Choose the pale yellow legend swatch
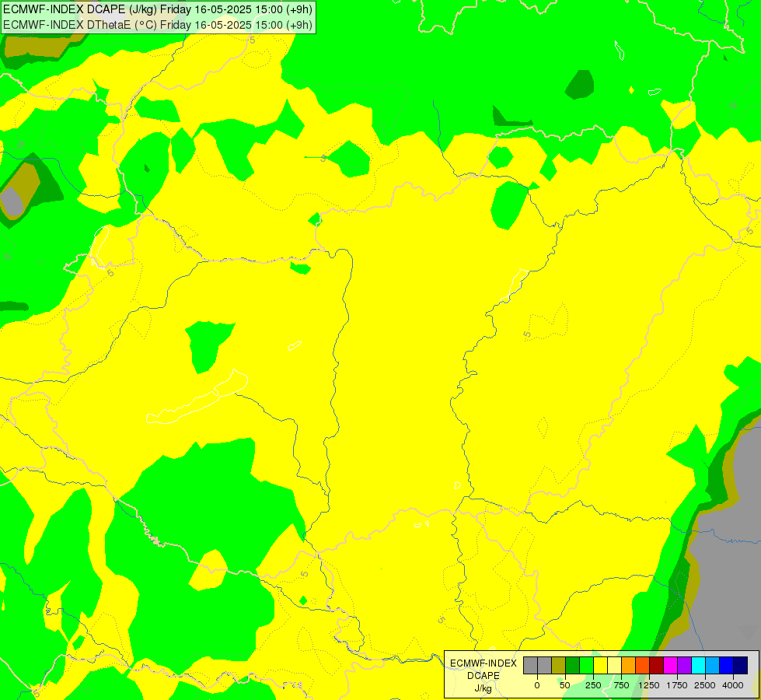Screen dimensions: 761x700 tap(614, 665)
